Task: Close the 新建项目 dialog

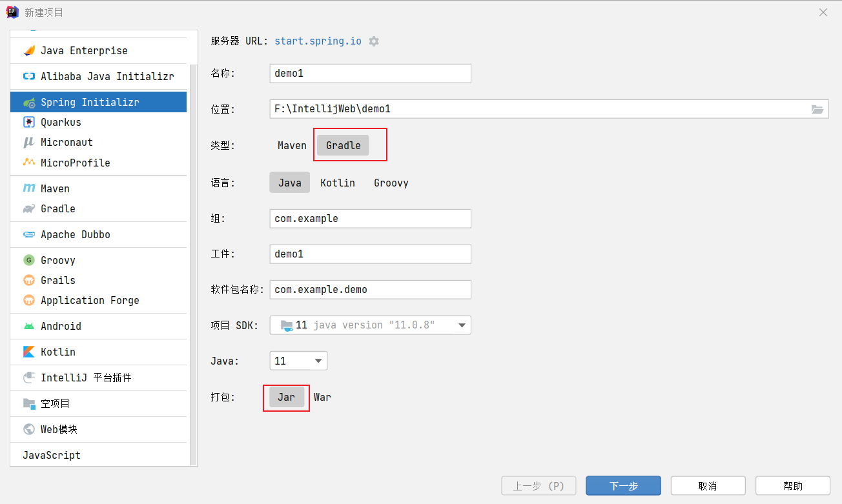Action: 823,12
